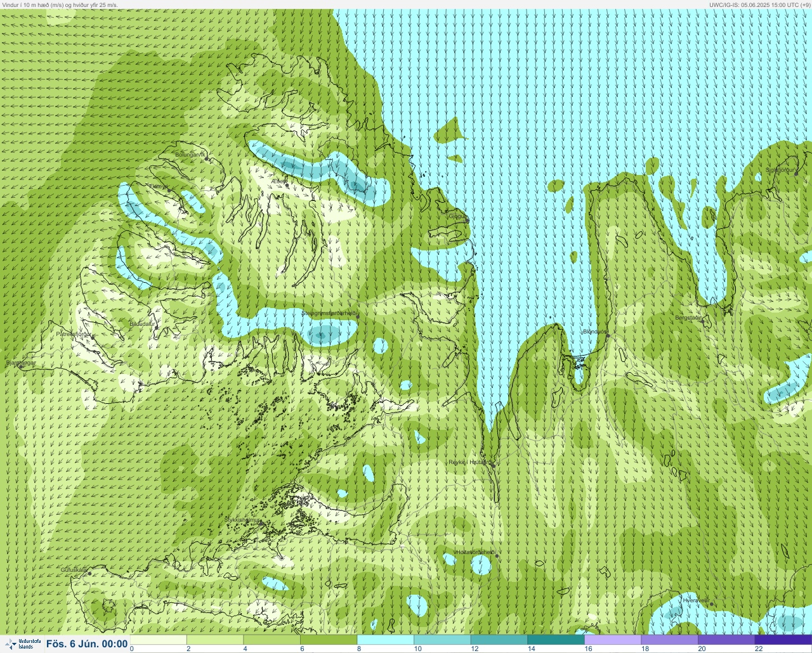Select the 12–14 m/s teal legend swatch
This screenshot has width=812, height=653.
499,640
